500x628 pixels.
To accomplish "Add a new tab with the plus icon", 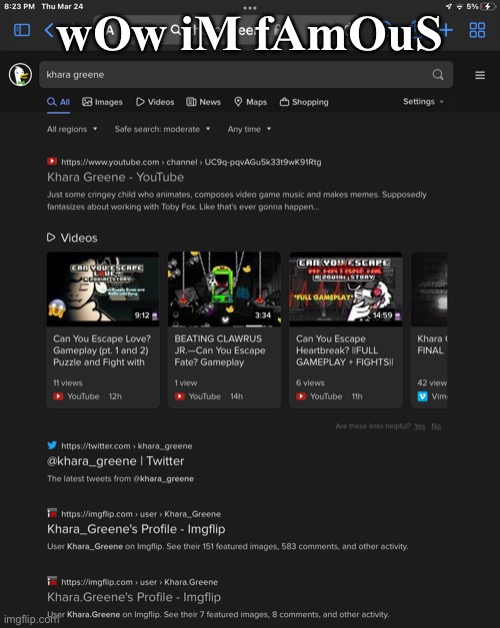I will point(446,30).
